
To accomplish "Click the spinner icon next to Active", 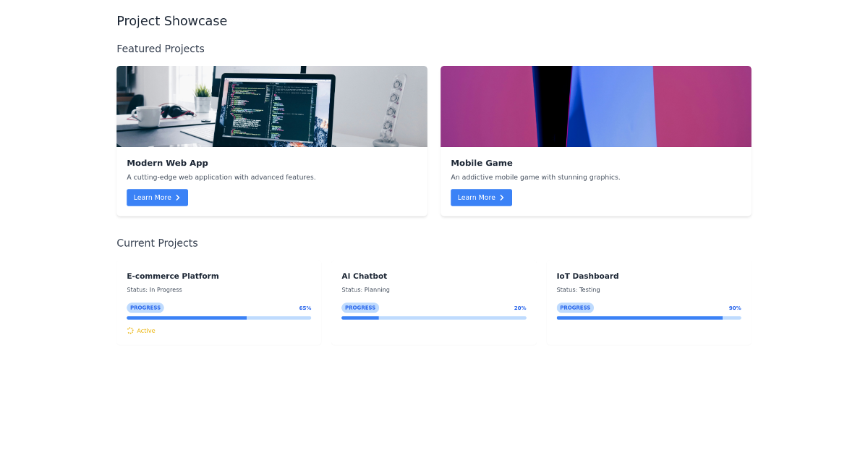I will (131, 330).
